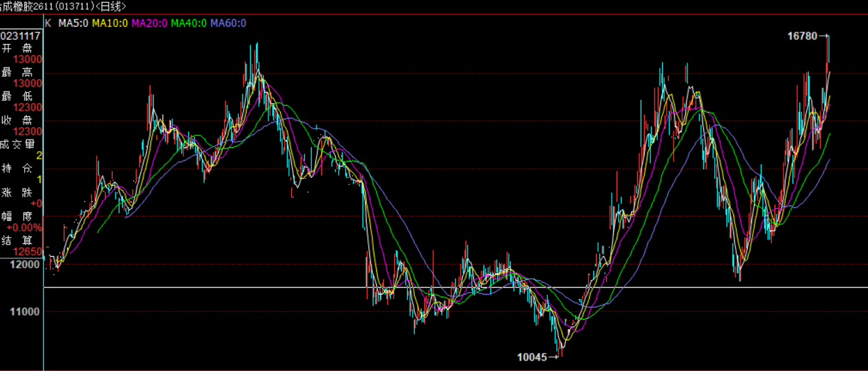Click the chart title 合成橡胶2611(013711)<日线>
The width and height of the screenshot is (868, 371).
click(63, 6)
